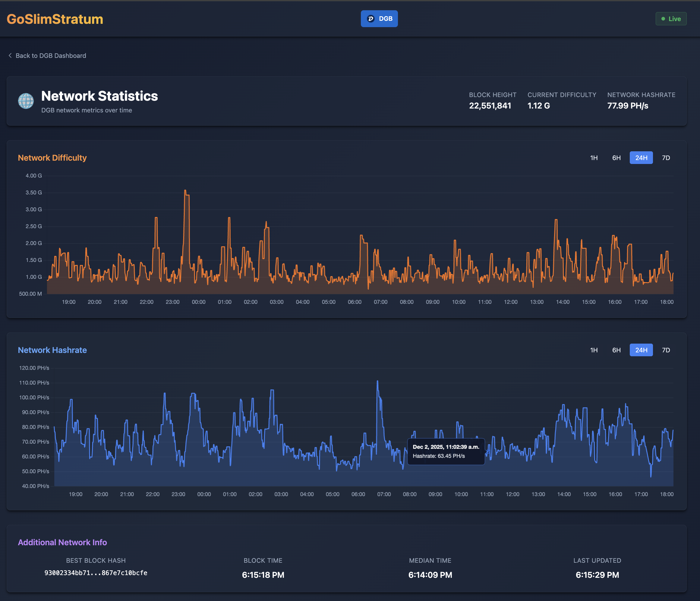The width and height of the screenshot is (700, 601).
Task: Click the GoSlimStratum logo
Action: [x=55, y=19]
